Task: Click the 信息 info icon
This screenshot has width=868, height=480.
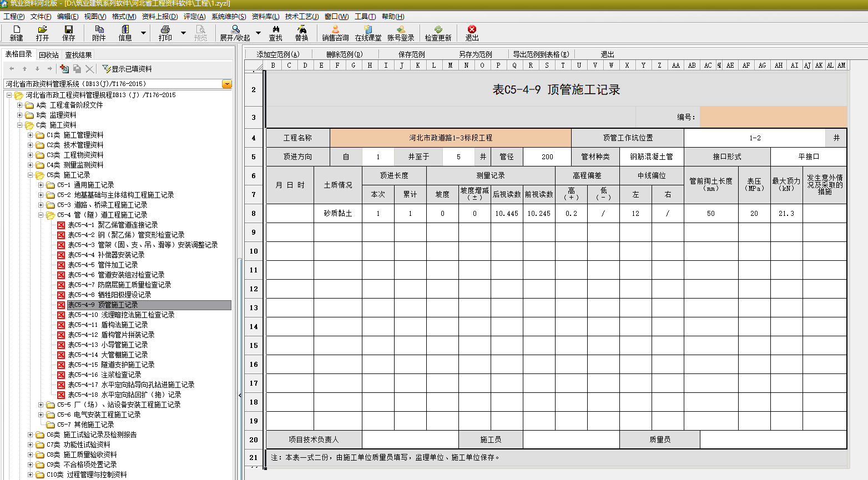Action: click(125, 33)
